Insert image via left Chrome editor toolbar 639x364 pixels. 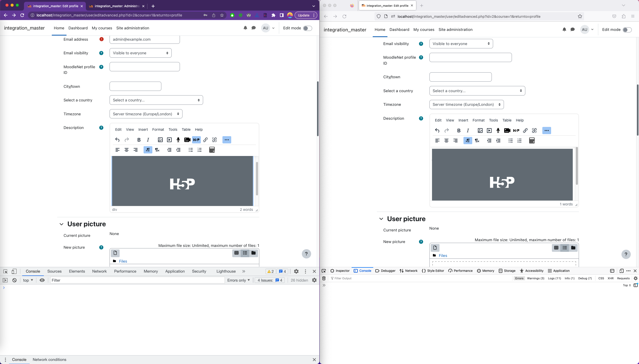click(160, 140)
